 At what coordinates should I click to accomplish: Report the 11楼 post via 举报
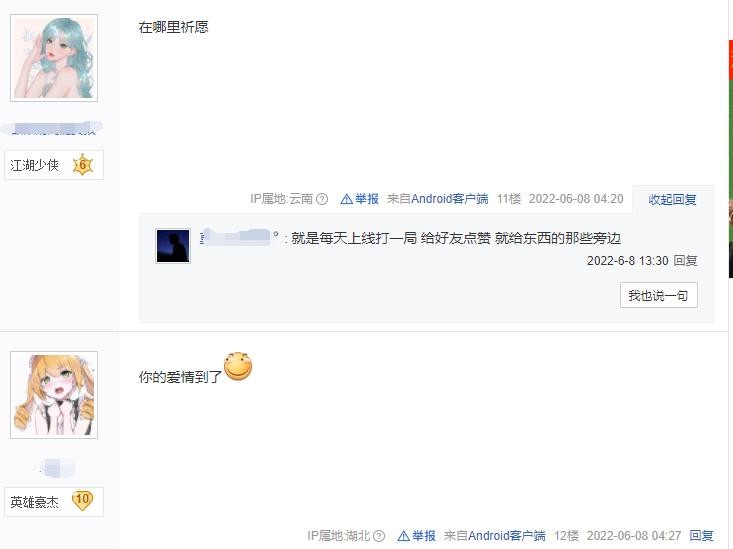(x=366, y=199)
